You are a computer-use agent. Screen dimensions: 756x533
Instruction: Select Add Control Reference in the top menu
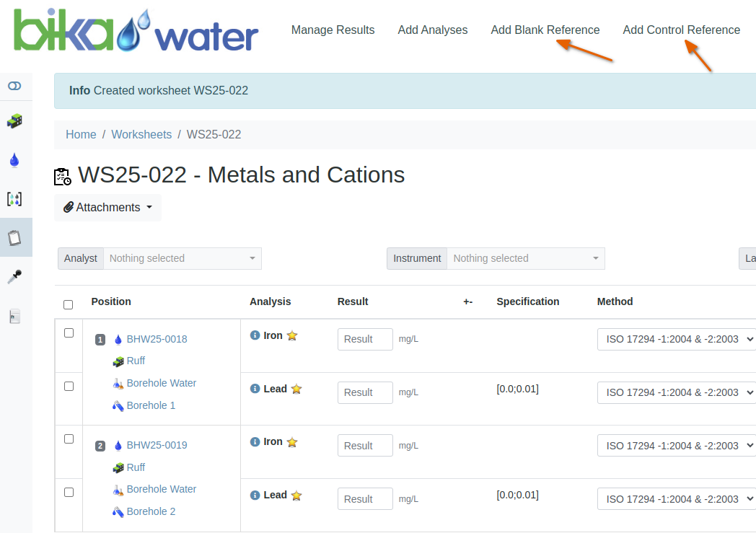pos(681,30)
